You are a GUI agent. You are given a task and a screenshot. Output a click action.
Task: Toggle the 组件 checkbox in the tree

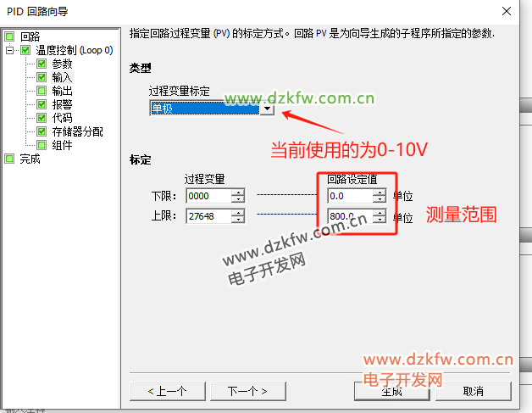pos(42,145)
